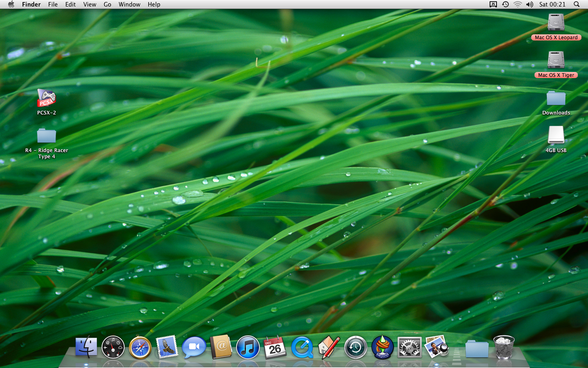
Task: Open the Help menu
Action: [154, 4]
